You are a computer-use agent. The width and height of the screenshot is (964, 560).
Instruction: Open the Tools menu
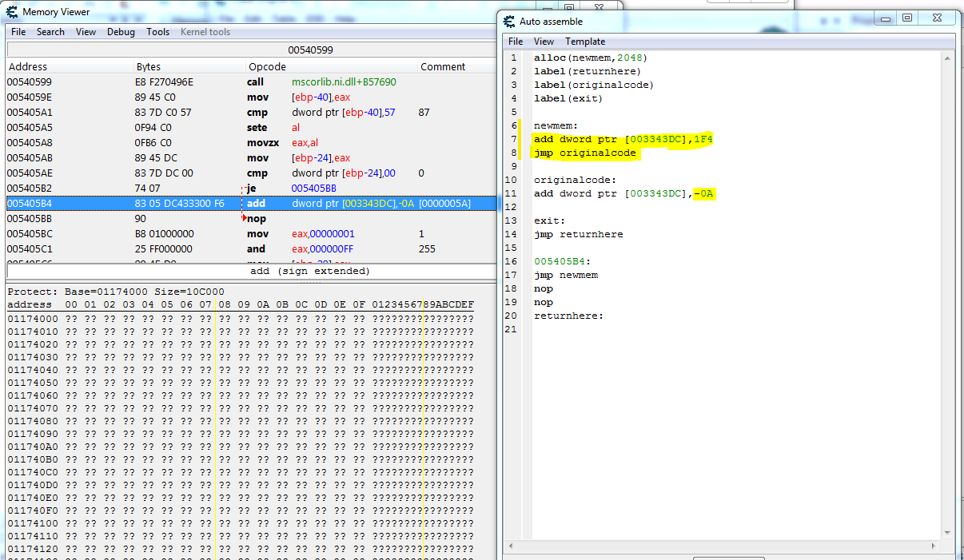[157, 32]
